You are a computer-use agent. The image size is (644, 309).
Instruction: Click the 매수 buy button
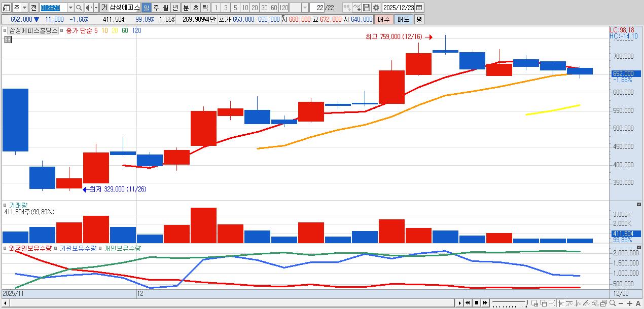point(384,19)
